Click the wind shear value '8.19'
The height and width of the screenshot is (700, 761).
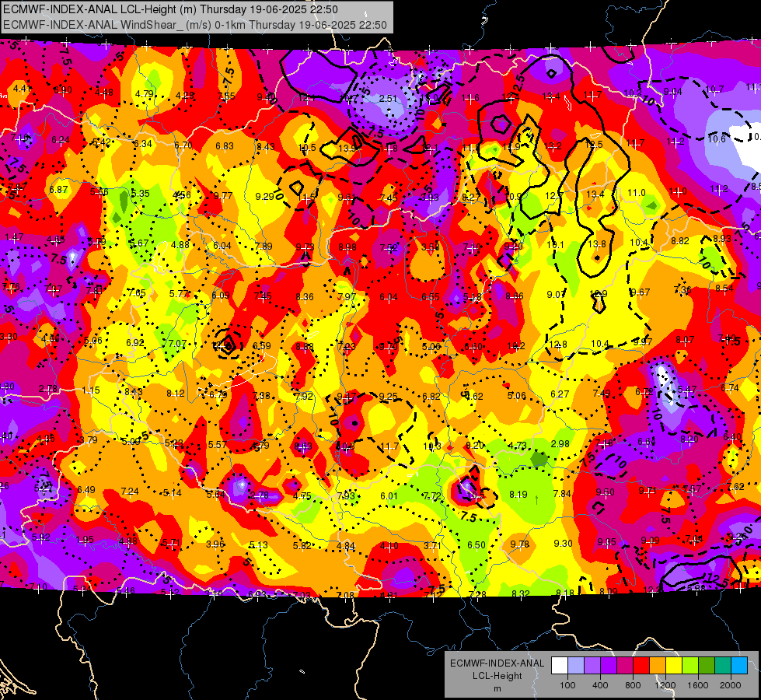(x=518, y=495)
